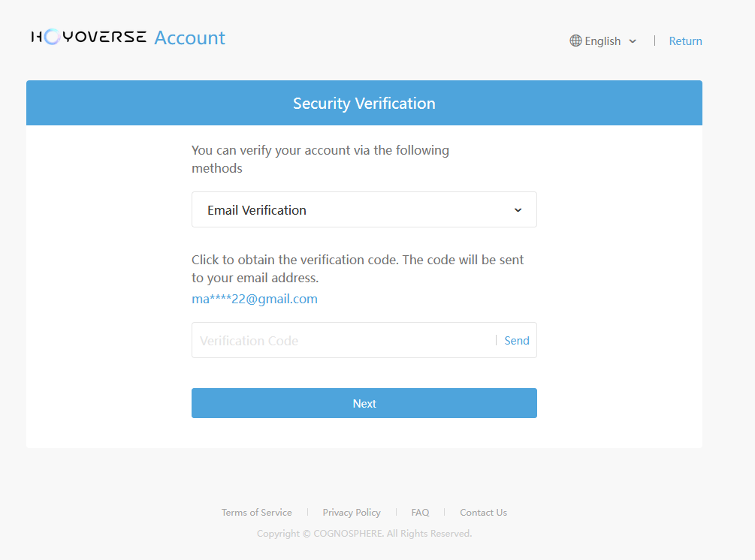Click the Return link

coord(685,41)
